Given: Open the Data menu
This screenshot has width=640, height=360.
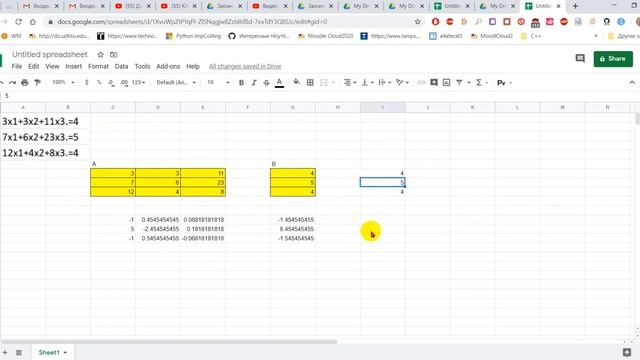Looking at the screenshot, I should [121, 66].
